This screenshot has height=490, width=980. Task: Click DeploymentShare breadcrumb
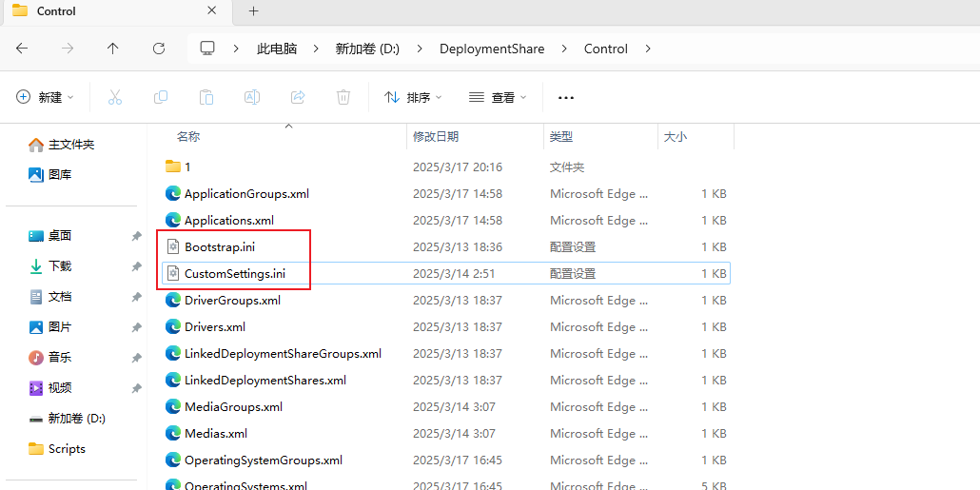pos(492,49)
